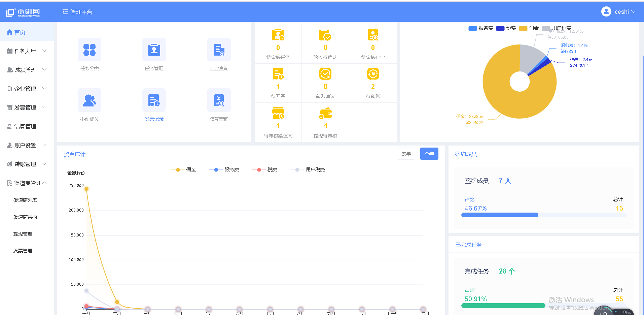Click the 签约成员 blue progress bar
This screenshot has height=315, width=644.
(x=500, y=215)
